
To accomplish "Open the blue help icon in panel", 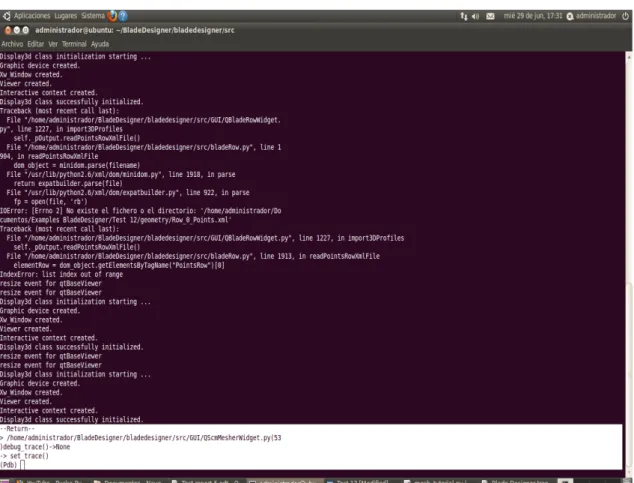I will tap(123, 16).
